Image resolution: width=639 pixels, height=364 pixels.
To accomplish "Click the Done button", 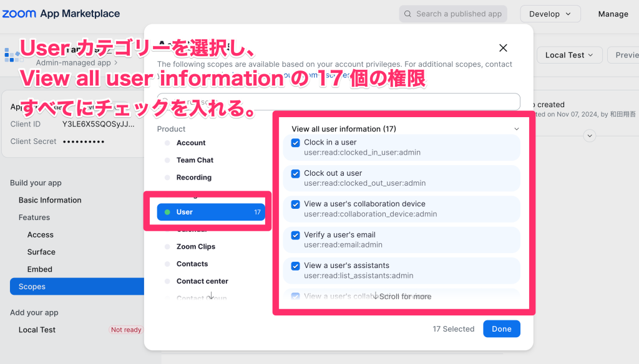I will [501, 329].
